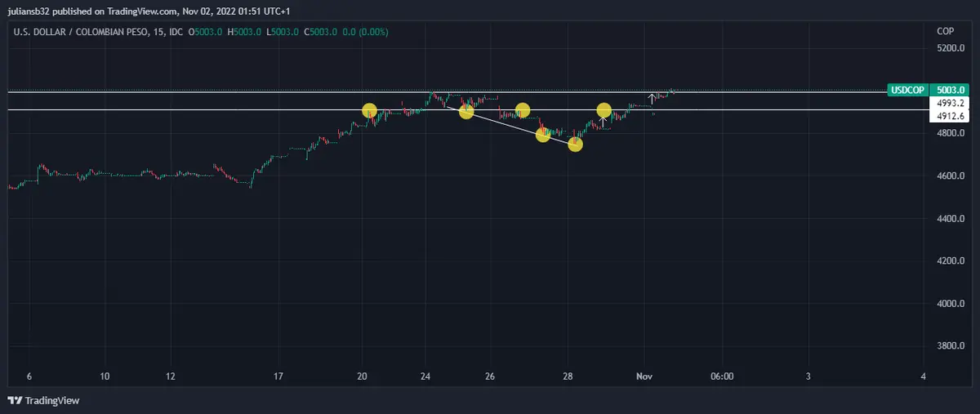980x414 pixels.
Task: Click the 5003.0 current price label
Action: pyautogui.click(x=951, y=90)
